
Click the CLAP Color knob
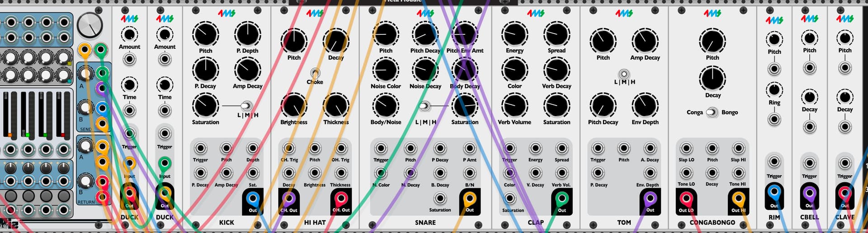click(514, 70)
